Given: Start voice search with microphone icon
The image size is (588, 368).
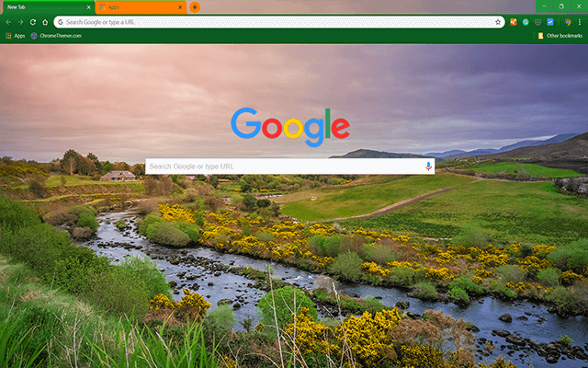Looking at the screenshot, I should point(428,167).
